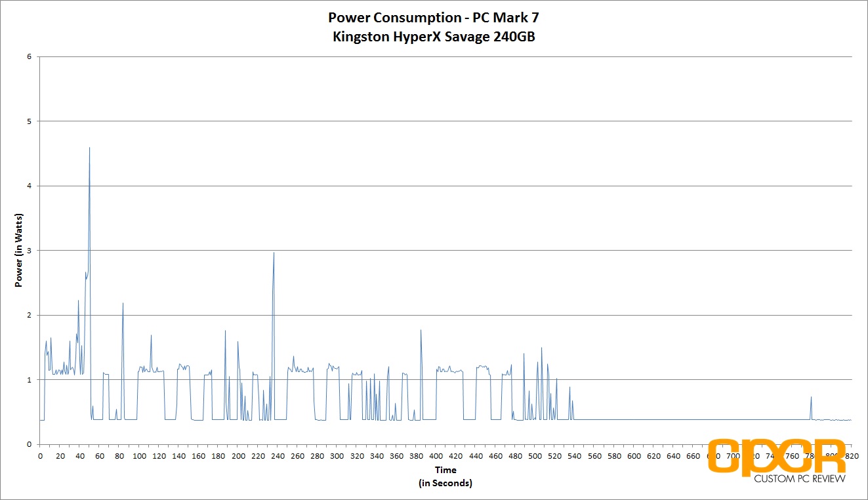868x500 pixels.
Task: Click the "300" tick on the time axis
Action: 337,455
